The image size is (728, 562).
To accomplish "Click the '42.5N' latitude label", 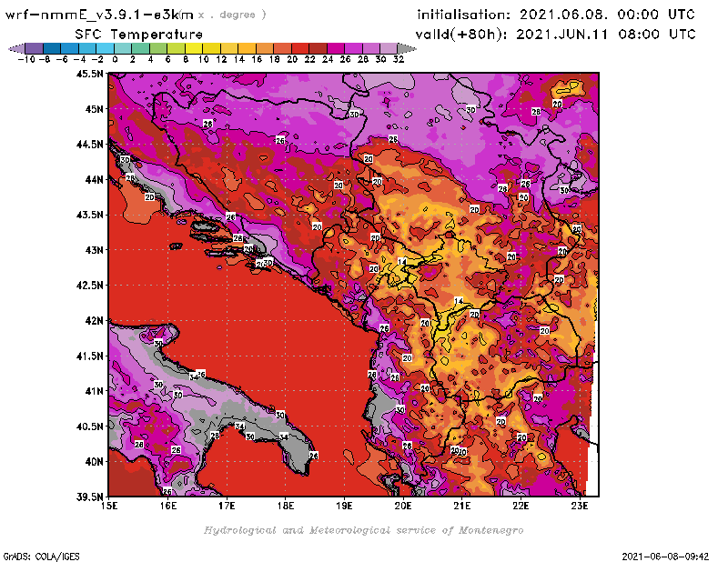I will pos(89,286).
